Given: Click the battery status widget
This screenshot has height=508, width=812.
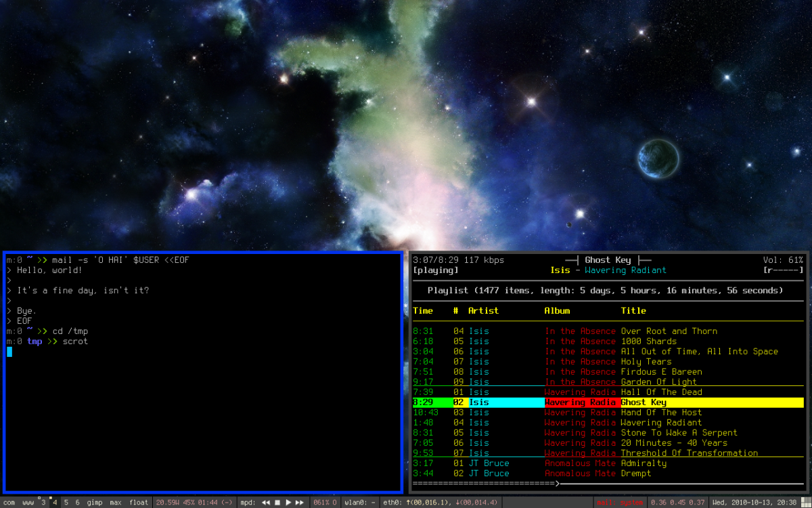Looking at the screenshot, I should [x=194, y=503].
